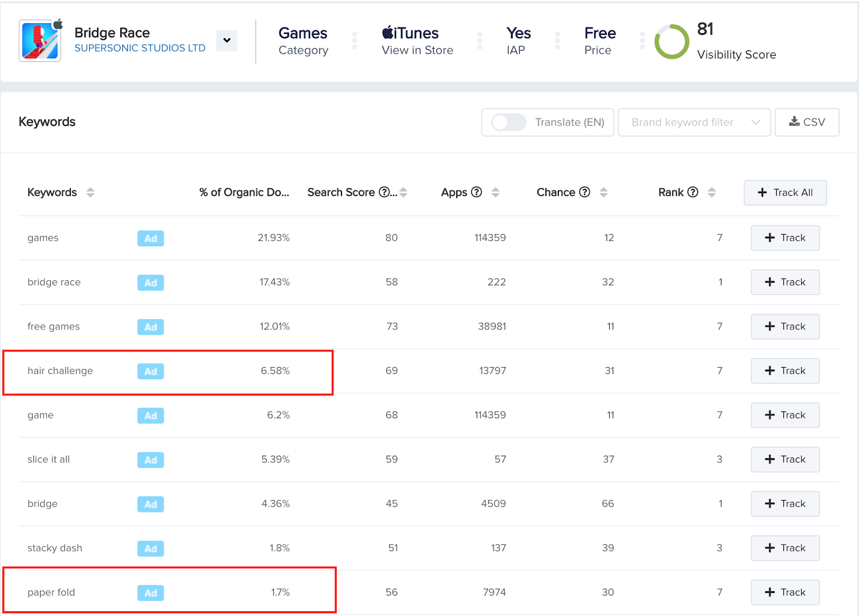
Task: Show Rank column help icon
Action: click(x=693, y=192)
